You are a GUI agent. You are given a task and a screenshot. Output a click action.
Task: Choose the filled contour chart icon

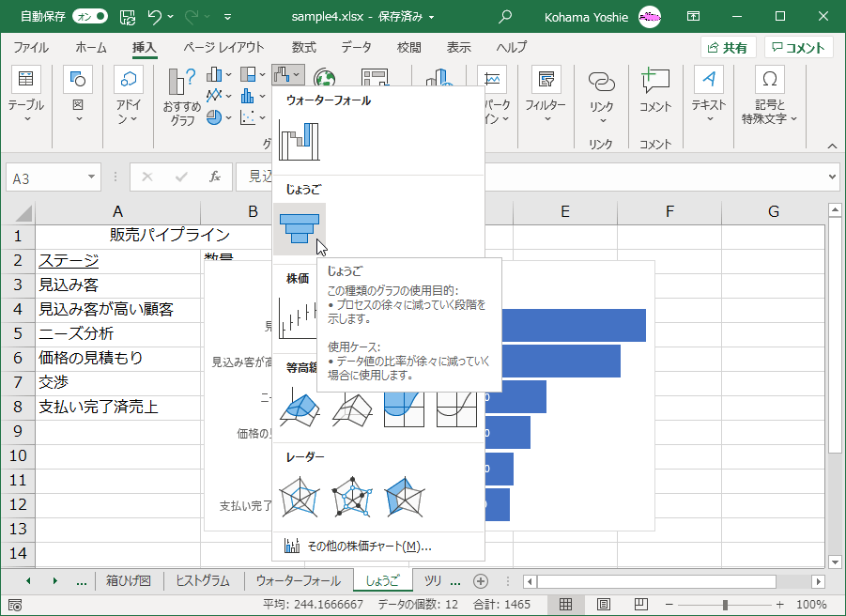tap(404, 408)
